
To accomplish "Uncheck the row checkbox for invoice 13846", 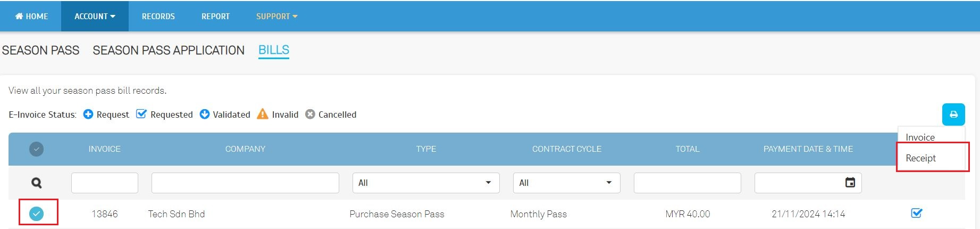I will coord(36,214).
